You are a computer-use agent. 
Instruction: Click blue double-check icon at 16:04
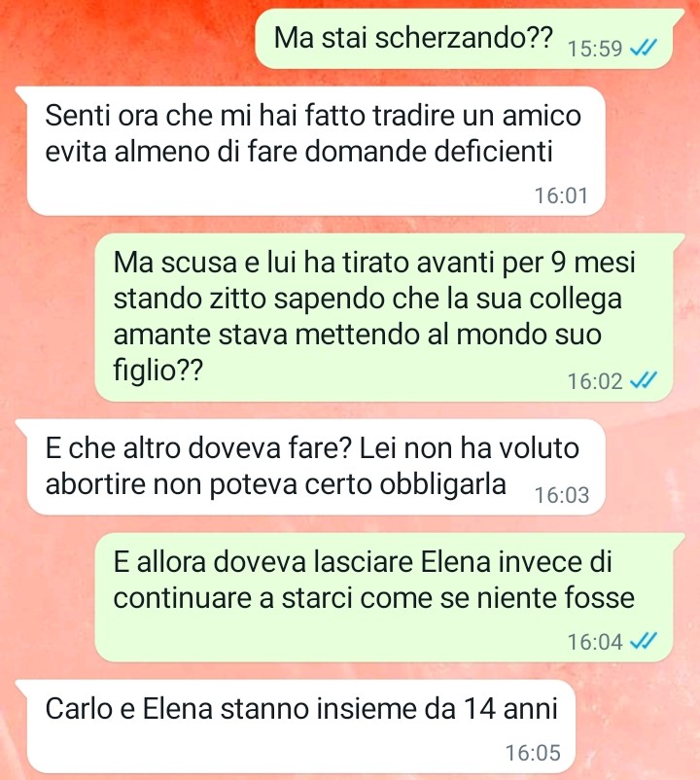(644, 641)
